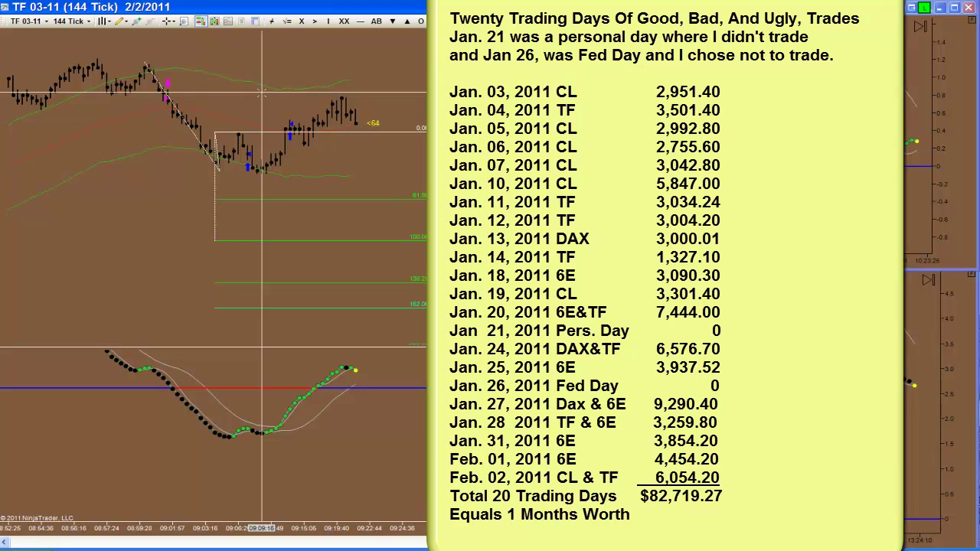Viewport: 980px width, 551px height.
Task: Click the 5,847.00 amount value
Action: pos(688,184)
